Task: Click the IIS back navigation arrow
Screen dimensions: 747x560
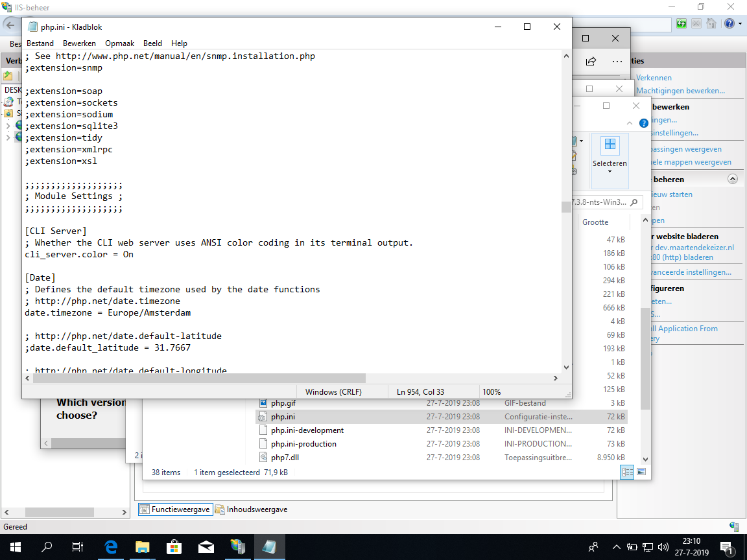Action: click(x=10, y=24)
